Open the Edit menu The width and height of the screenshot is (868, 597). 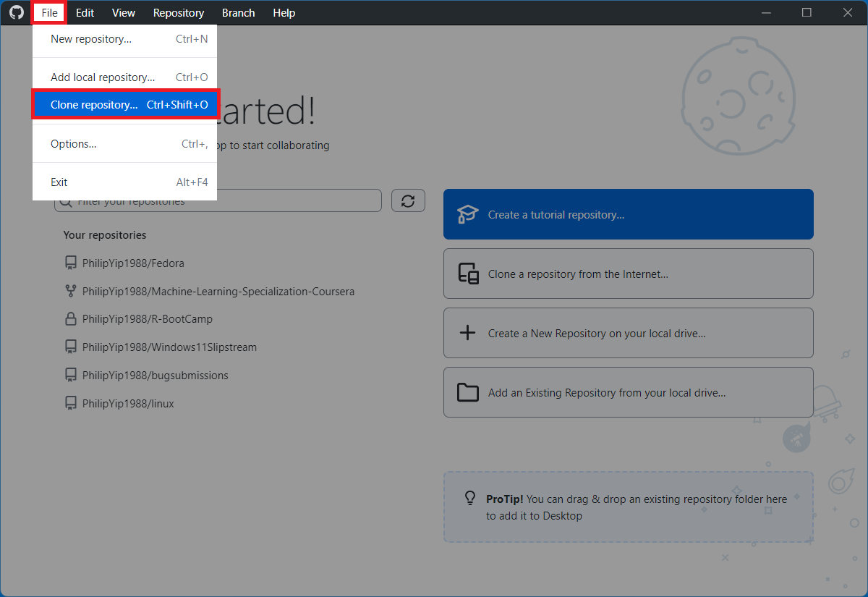coord(85,13)
